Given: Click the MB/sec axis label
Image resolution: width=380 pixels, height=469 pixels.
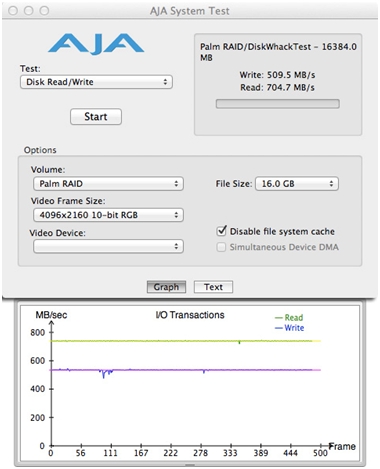Looking at the screenshot, I should pos(51,315).
